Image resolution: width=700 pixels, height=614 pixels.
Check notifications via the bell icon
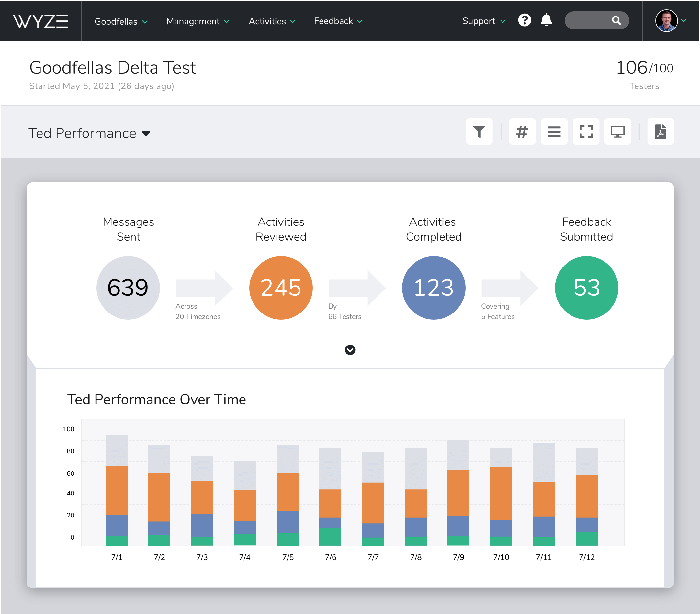point(546,20)
